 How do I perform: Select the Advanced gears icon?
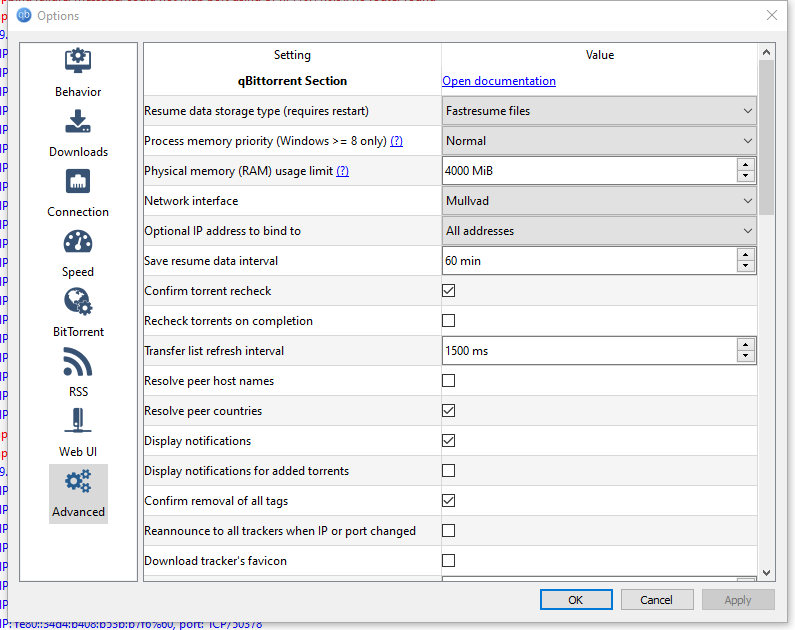point(78,481)
